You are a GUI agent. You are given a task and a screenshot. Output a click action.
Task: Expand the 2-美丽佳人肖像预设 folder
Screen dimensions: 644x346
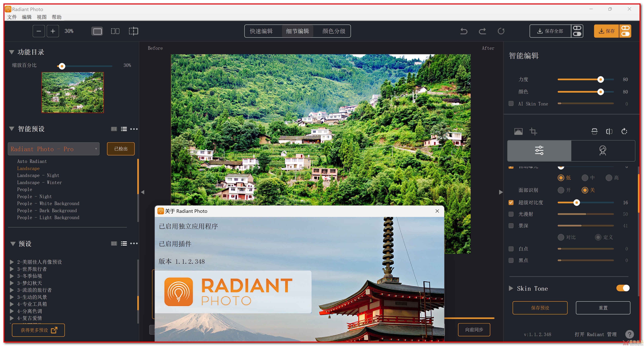click(12, 262)
